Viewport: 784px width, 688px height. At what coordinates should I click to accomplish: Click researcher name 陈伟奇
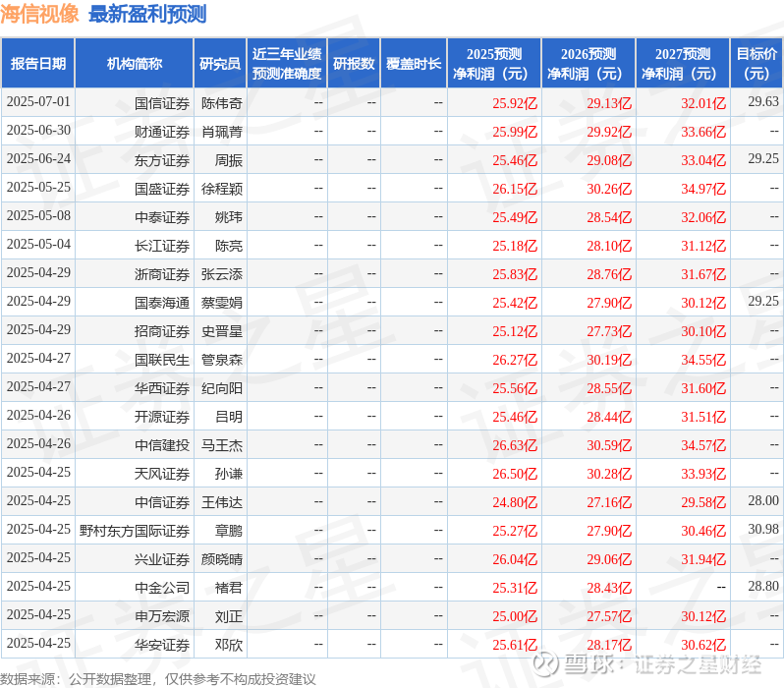[222, 103]
